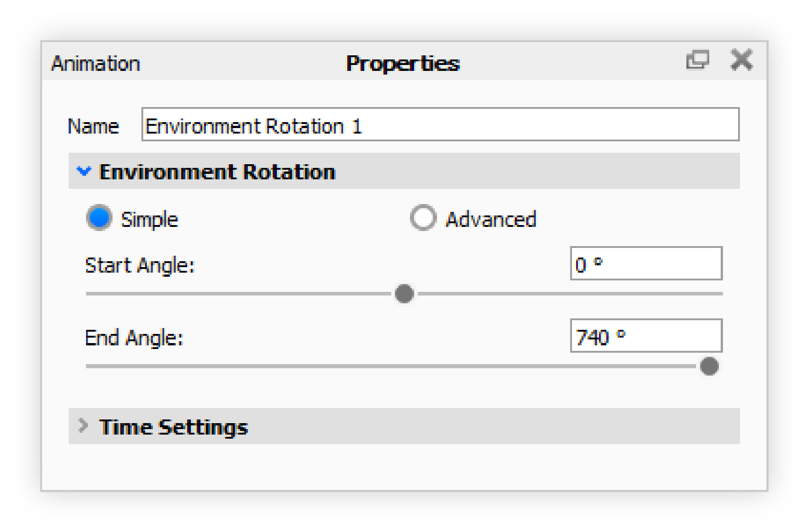
Task: Click the End Angle label
Action: pos(134,338)
